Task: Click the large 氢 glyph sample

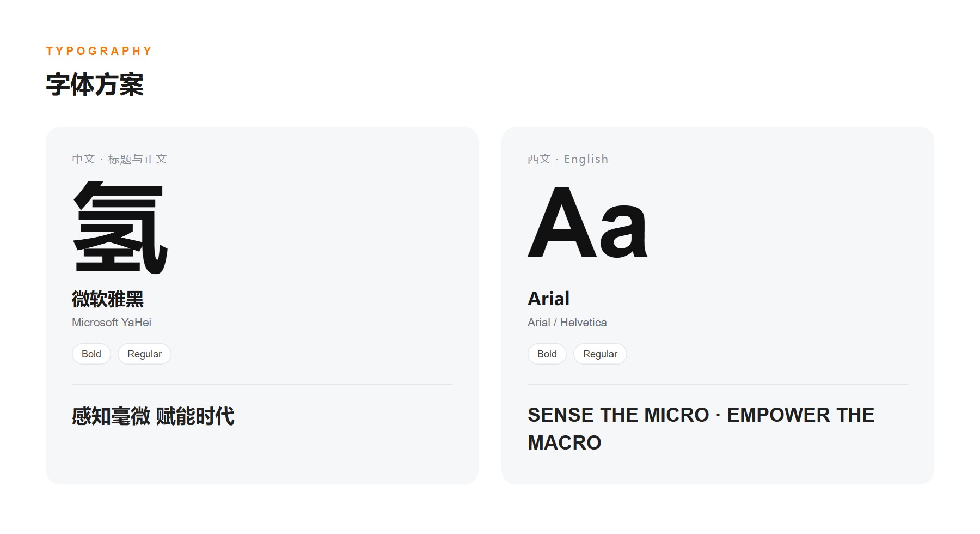Action: click(120, 227)
